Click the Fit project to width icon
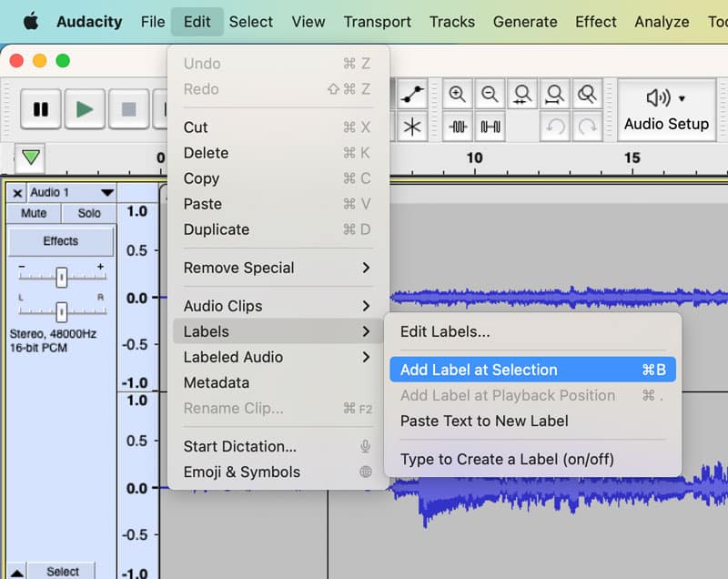Image resolution: width=728 pixels, height=579 pixels. 555,94
